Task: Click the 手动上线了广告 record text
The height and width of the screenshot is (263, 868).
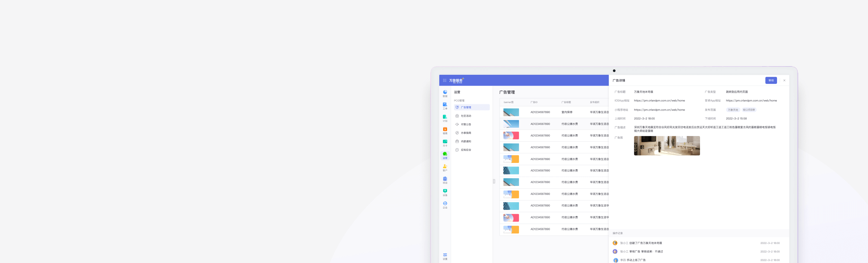Action: [x=636, y=260]
